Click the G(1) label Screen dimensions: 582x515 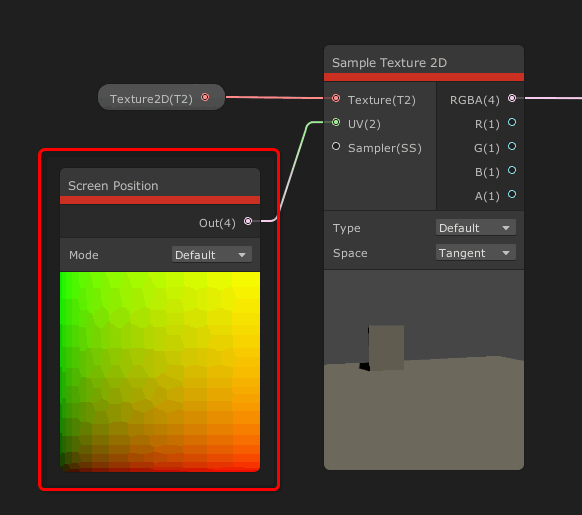[x=487, y=148]
